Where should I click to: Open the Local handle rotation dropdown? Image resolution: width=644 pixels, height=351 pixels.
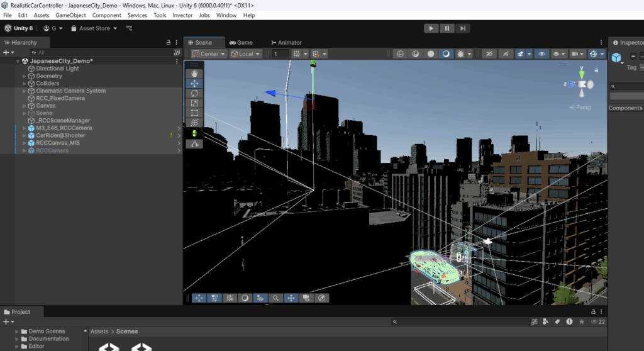245,54
